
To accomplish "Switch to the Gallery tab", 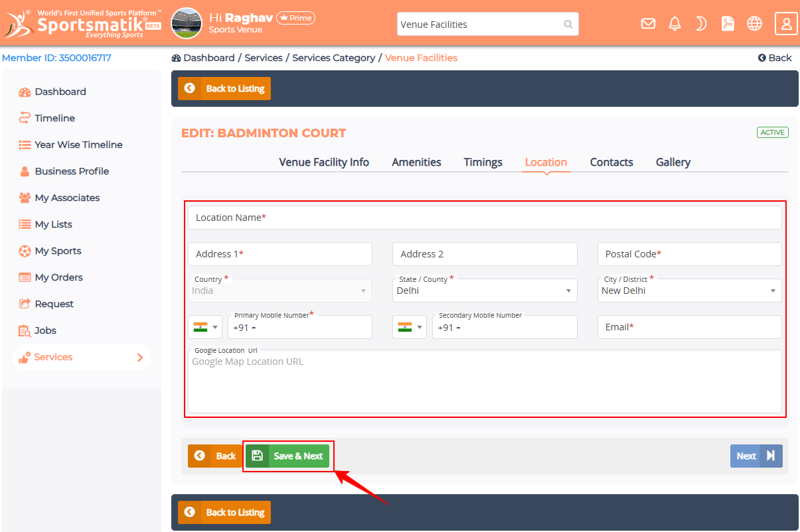I will (x=673, y=163).
